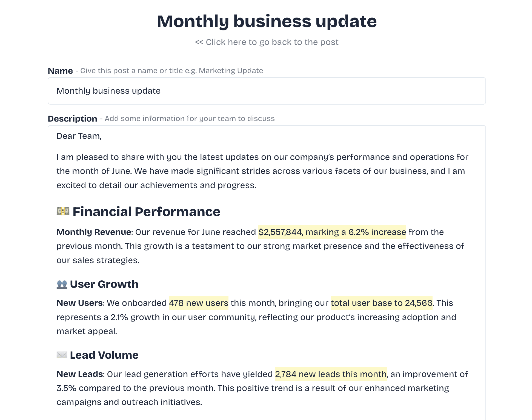Click the money emoji beside Financial Performance
The width and height of the screenshot is (532, 420).
point(63,211)
